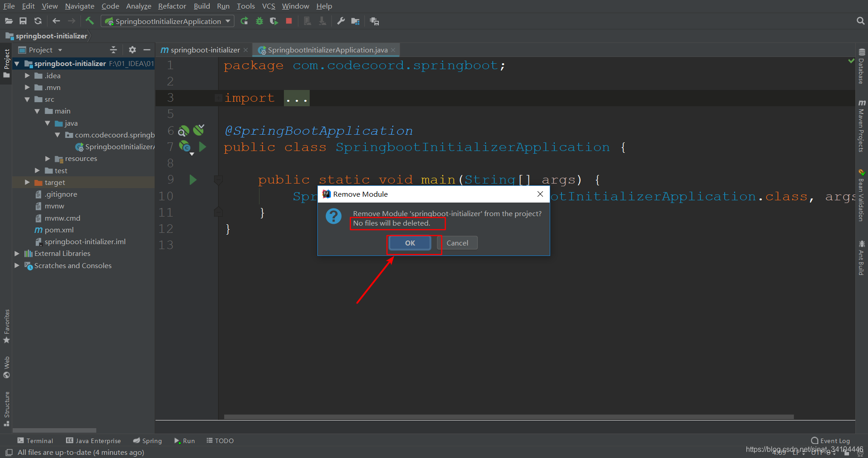This screenshot has height=458, width=868.
Task: Click the editor horizontal scrollbar
Action: (509, 417)
